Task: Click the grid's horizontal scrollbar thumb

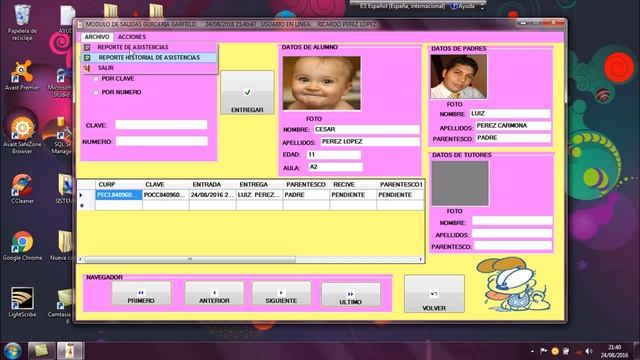Action: coord(190,259)
